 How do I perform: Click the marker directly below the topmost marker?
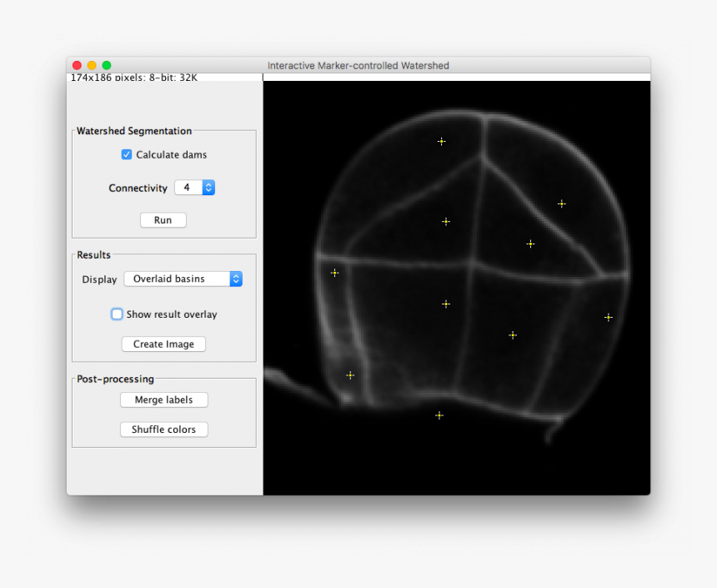click(446, 222)
